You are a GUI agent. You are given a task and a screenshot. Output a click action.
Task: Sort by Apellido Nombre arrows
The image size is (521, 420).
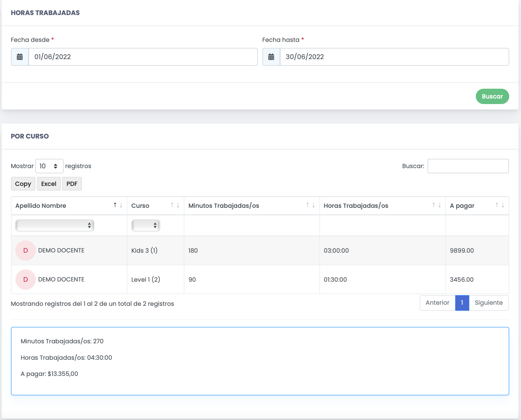tap(118, 205)
